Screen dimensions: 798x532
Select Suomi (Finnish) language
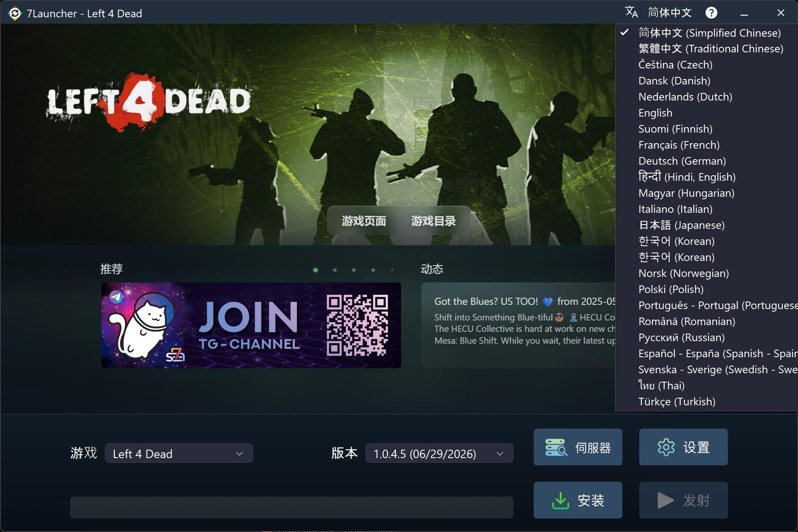706,129
